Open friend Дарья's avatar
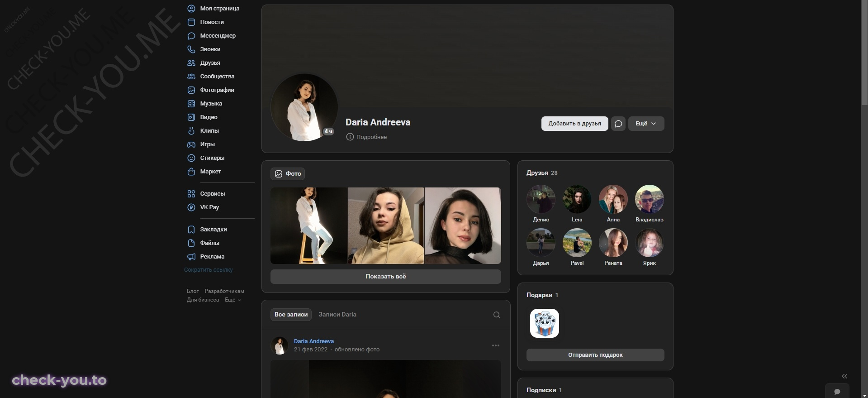This screenshot has height=398, width=868. click(x=541, y=243)
